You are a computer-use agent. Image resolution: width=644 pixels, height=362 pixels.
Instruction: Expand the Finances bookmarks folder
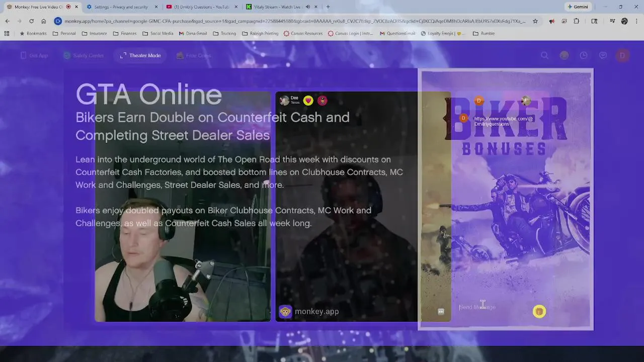click(125, 34)
